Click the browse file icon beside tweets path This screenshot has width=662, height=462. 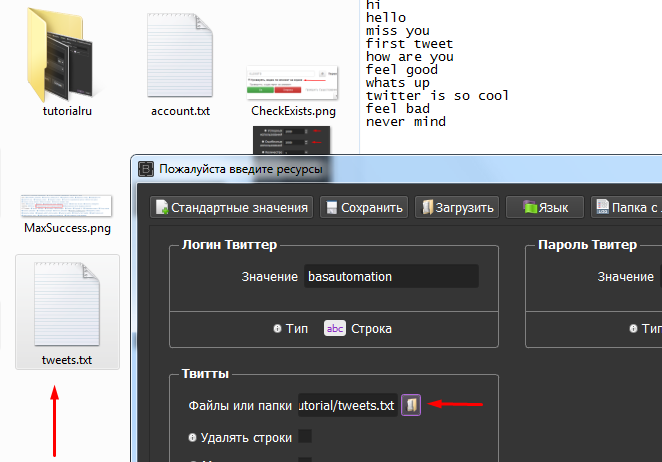click(x=411, y=405)
